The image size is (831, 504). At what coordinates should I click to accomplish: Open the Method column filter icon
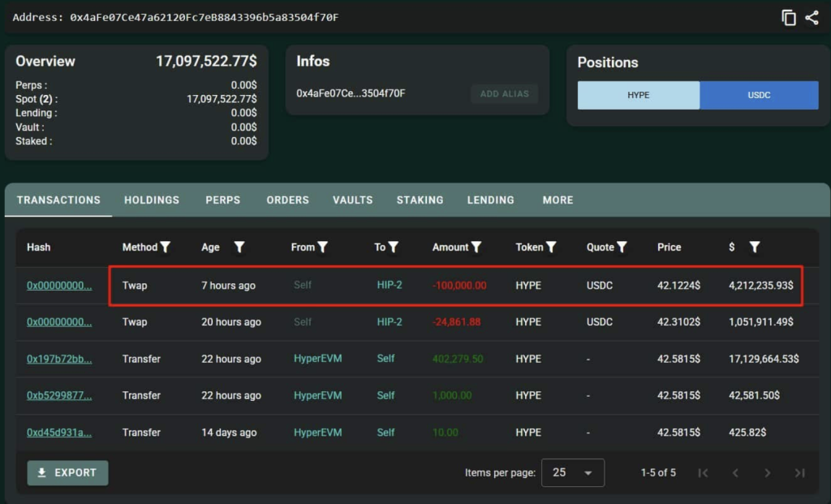166,247
